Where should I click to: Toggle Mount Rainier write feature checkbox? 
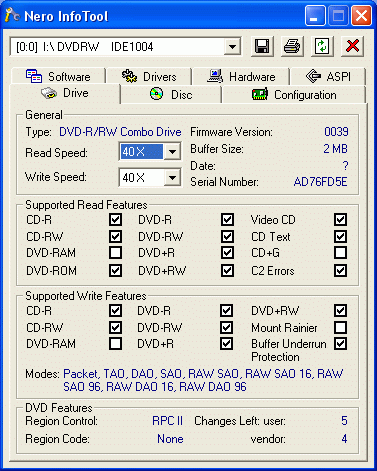click(x=340, y=327)
